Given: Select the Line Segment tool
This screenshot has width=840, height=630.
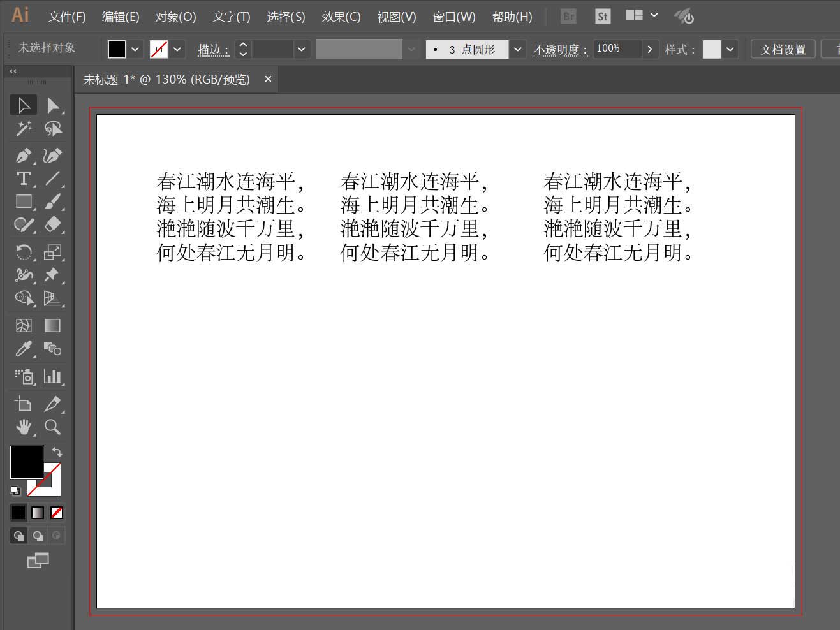Looking at the screenshot, I should [x=53, y=179].
